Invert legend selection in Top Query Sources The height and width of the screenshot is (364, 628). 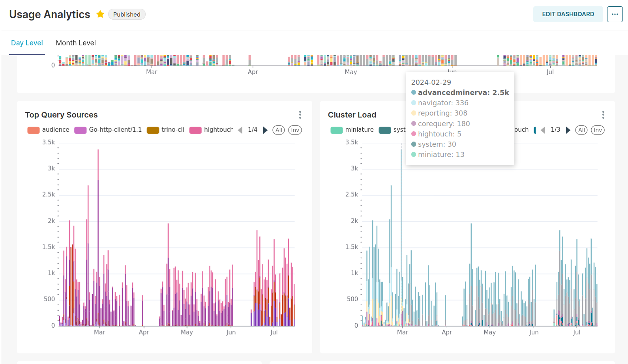tap(295, 130)
